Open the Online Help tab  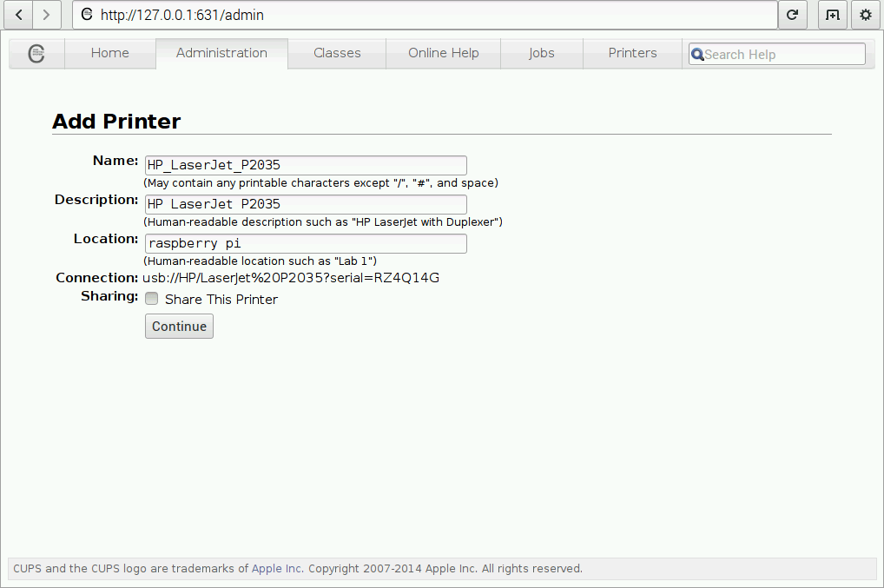444,53
